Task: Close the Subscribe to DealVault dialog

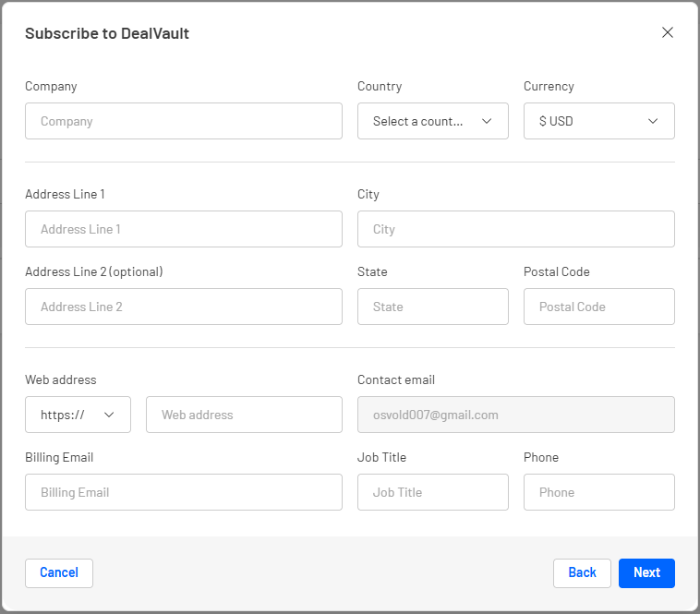Action: [x=668, y=32]
